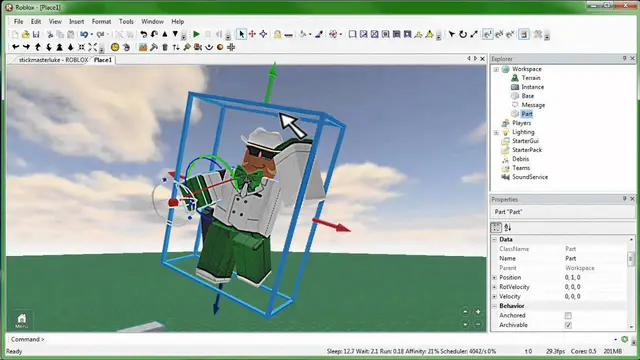Viewport: 640px width, 360px height.
Task: Click the trash can delete icon
Action: 165,47
